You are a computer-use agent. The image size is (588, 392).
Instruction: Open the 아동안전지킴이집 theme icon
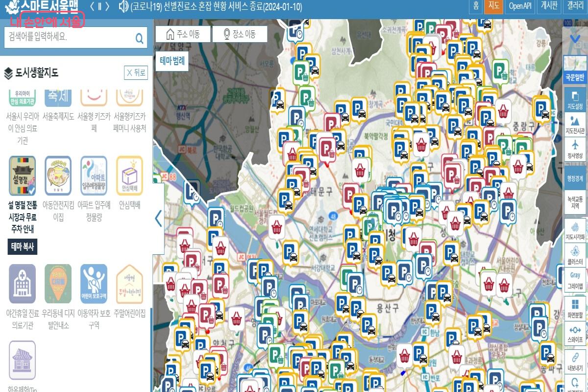58,176
